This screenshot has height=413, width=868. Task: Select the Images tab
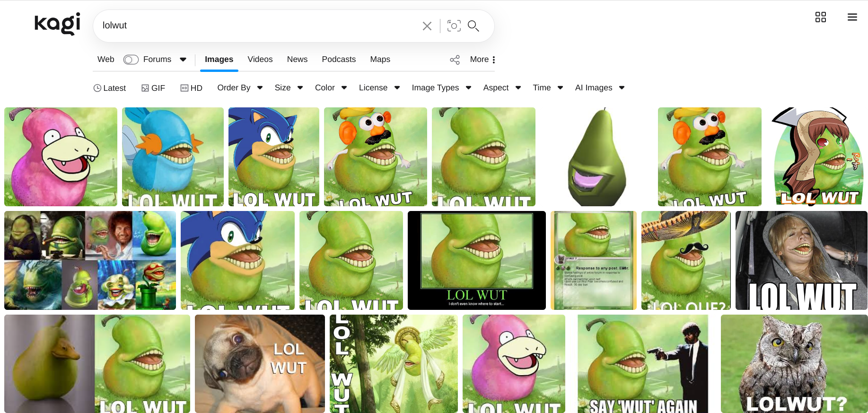coord(219,60)
